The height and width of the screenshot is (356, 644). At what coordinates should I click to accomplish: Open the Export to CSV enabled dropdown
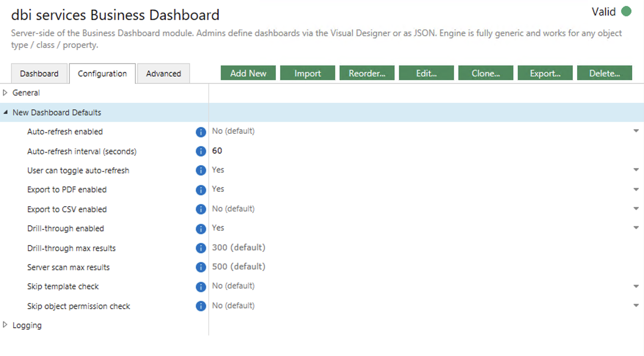click(636, 208)
